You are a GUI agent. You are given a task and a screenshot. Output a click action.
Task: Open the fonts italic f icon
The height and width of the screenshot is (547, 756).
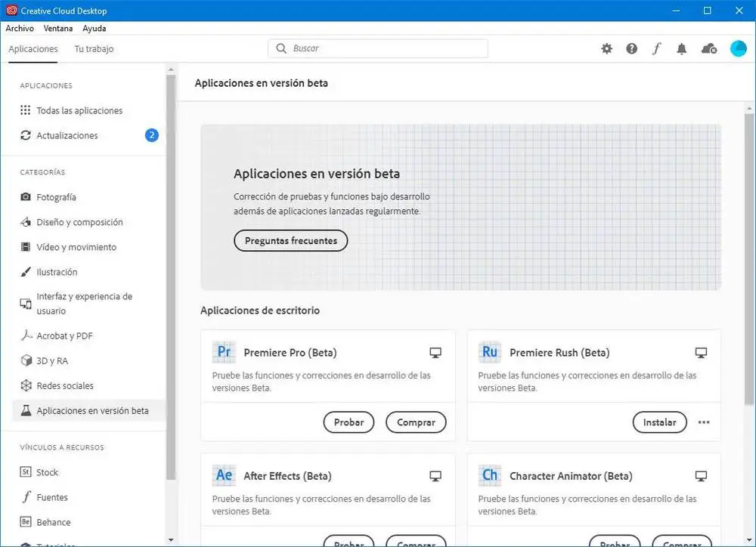point(656,48)
